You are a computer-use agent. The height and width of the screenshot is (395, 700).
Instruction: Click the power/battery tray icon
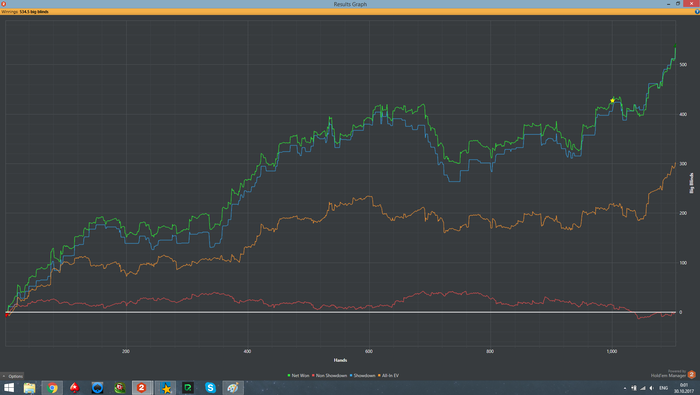pyautogui.click(x=634, y=388)
